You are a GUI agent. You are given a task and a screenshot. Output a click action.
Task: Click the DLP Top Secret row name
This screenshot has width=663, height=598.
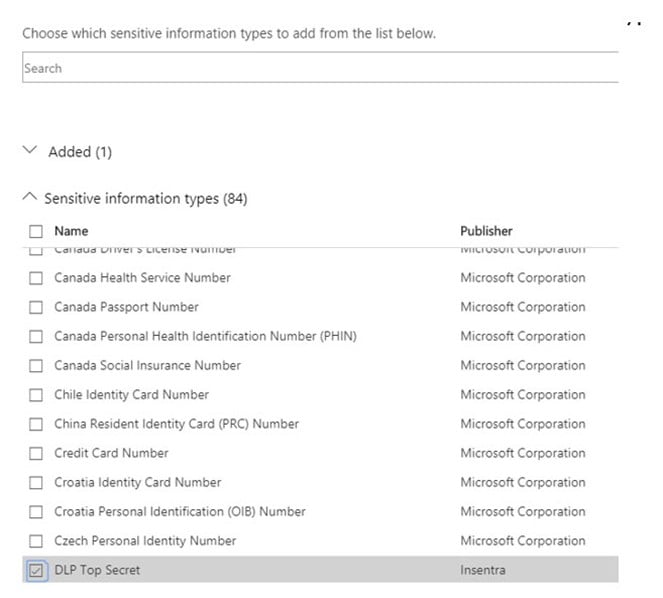97,570
